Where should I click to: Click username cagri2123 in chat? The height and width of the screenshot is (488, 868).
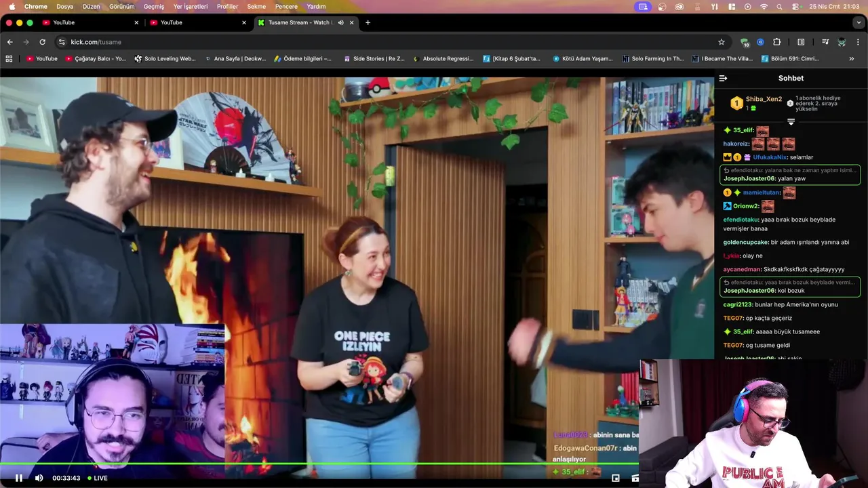738,304
